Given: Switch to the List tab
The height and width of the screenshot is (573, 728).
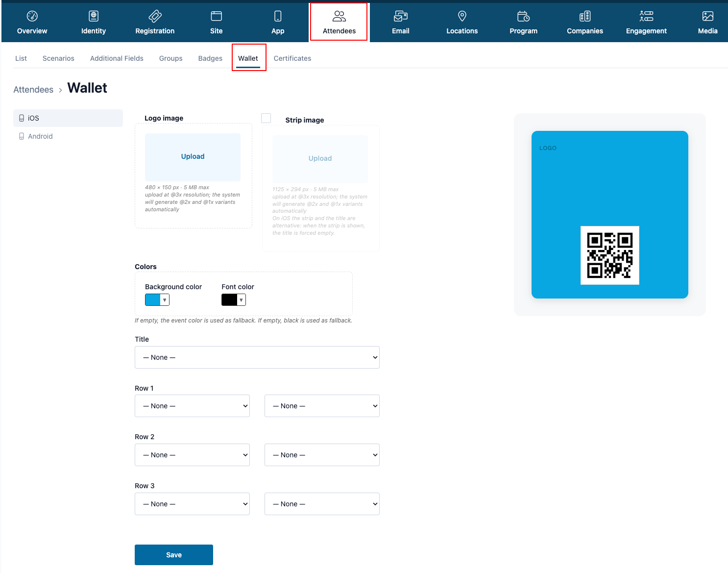Looking at the screenshot, I should pyautogui.click(x=21, y=58).
